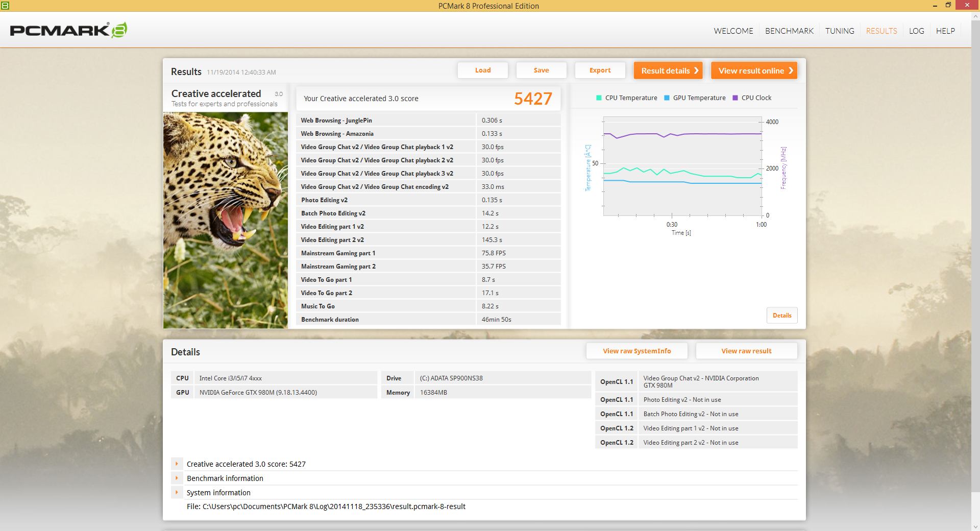Click the results timestamp 11/19/2014
This screenshot has height=531, width=980.
pos(241,73)
